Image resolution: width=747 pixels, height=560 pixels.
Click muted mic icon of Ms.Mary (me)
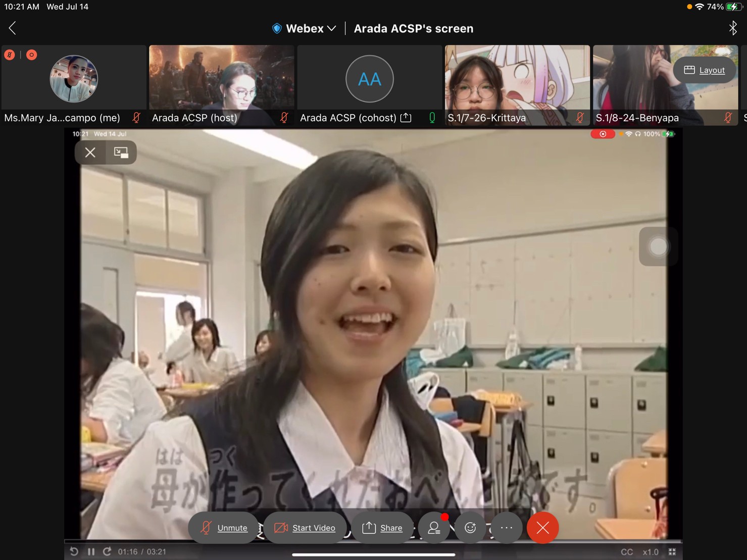point(136,118)
